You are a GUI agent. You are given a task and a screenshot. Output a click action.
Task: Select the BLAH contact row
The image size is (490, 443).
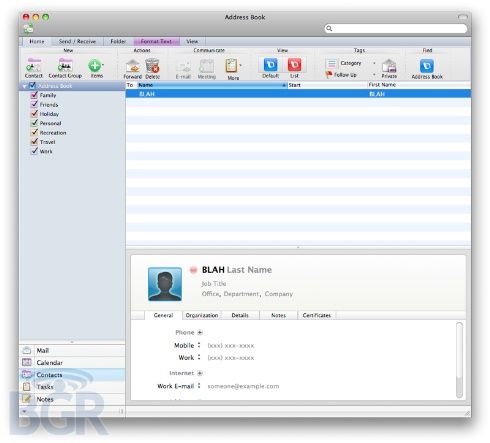point(298,94)
